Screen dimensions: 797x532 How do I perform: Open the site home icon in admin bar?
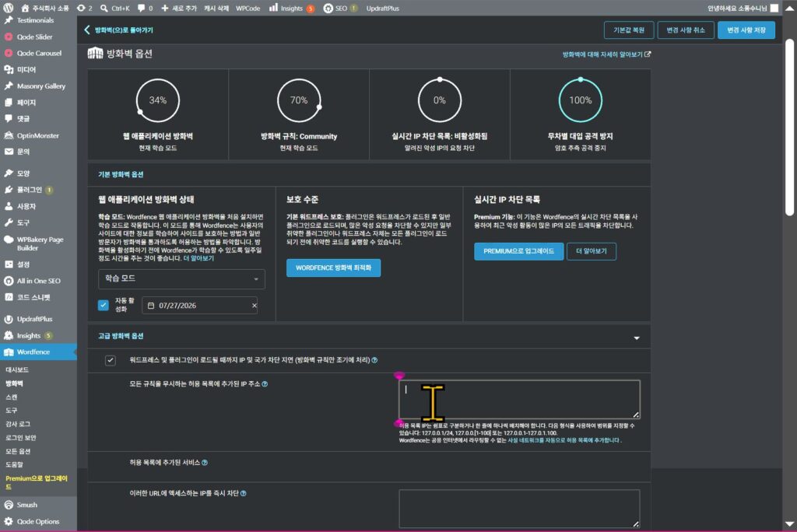tap(25, 8)
